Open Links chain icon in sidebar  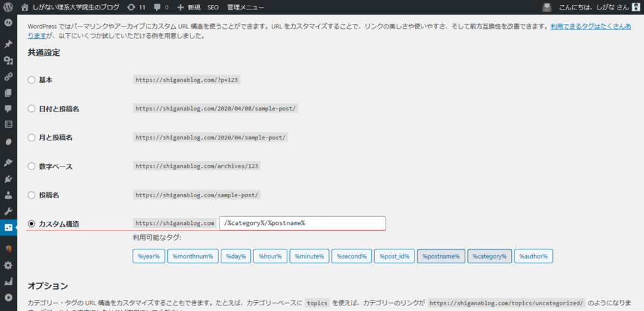point(8,77)
